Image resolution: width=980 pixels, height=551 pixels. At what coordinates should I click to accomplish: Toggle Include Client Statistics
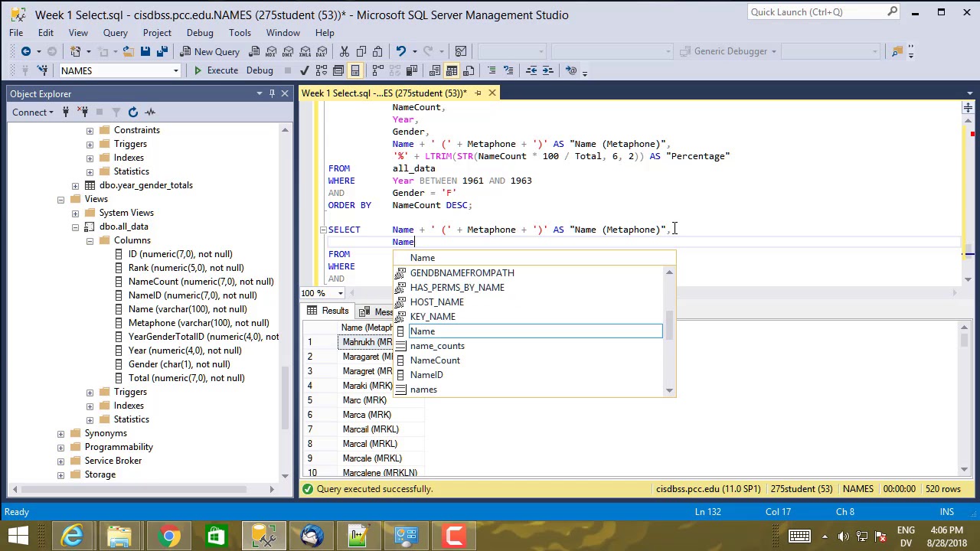(x=411, y=70)
